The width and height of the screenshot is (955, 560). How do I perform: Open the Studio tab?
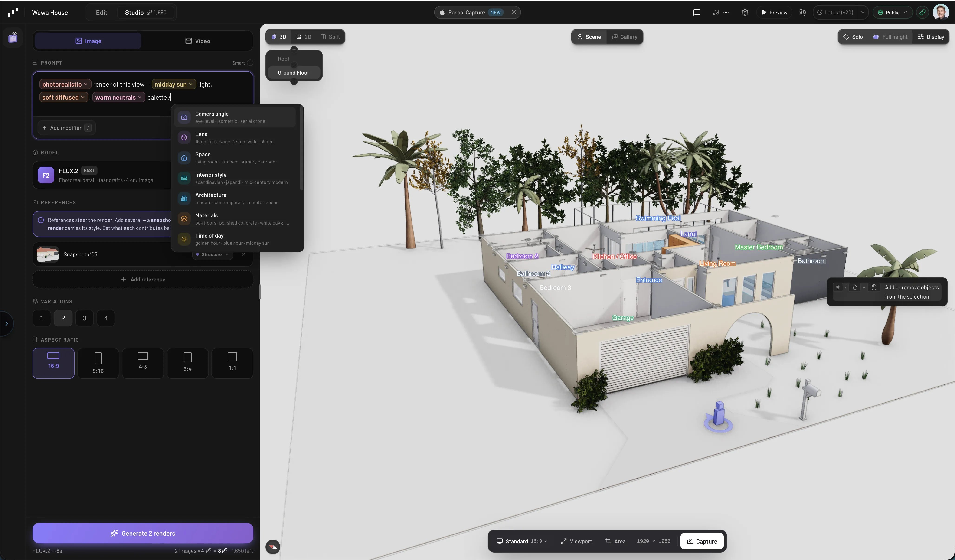coord(146,13)
